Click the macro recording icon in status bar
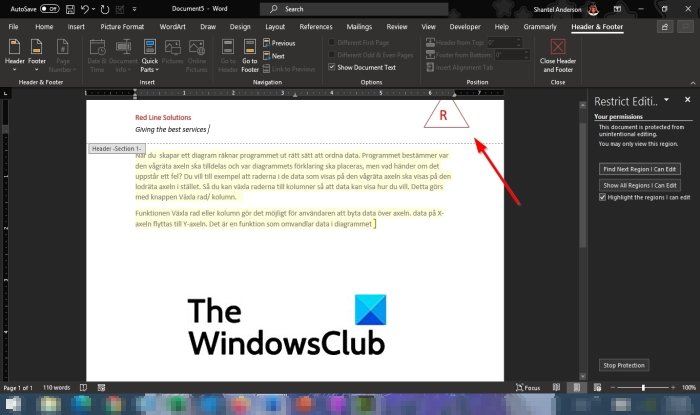 pos(101,387)
